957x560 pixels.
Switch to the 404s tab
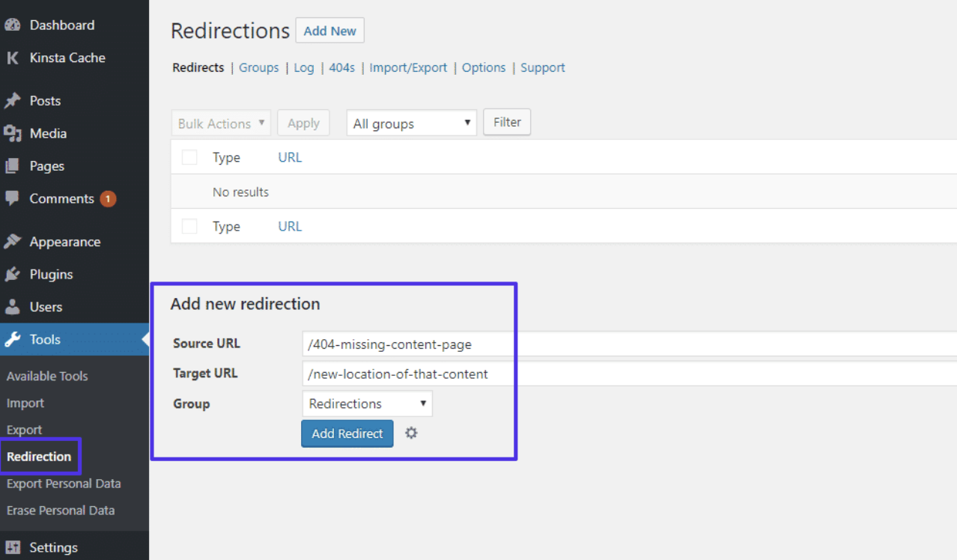(342, 67)
